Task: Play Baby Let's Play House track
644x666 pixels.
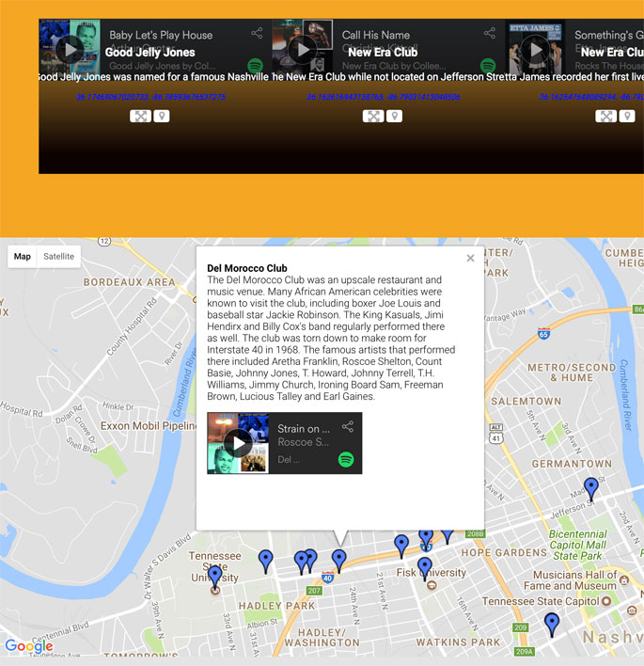Action: [69, 49]
